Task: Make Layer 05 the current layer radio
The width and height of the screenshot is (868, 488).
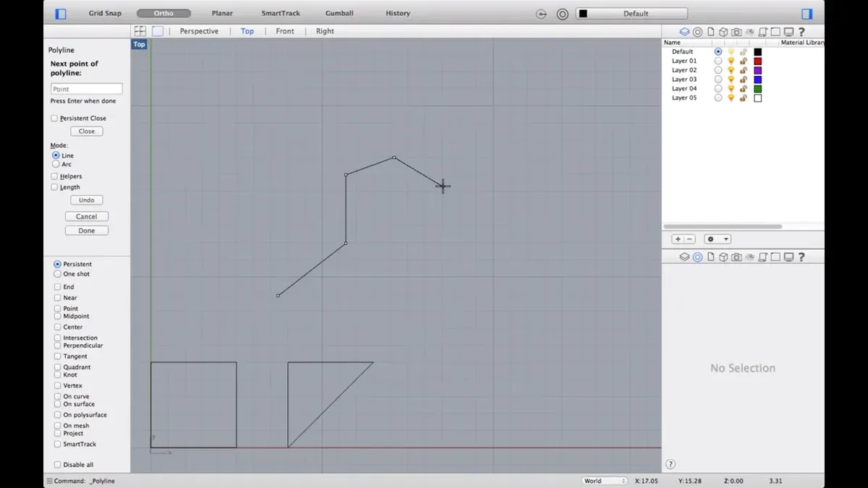Action: point(718,98)
